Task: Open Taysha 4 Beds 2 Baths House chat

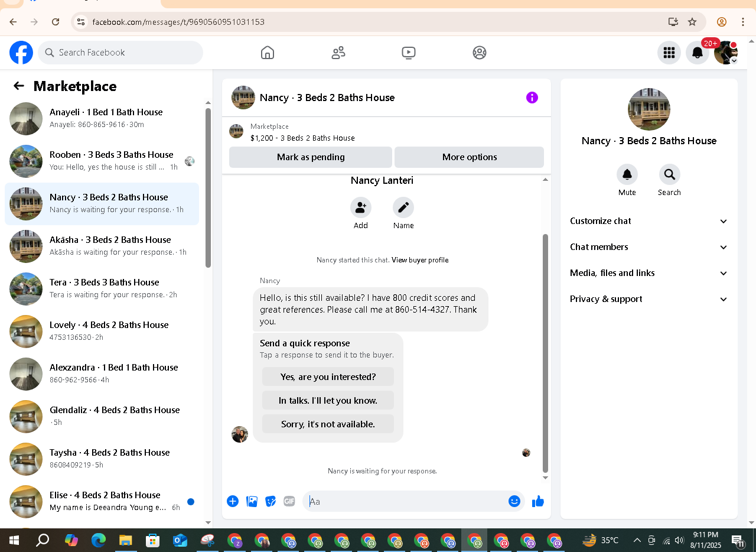Action: click(102, 459)
